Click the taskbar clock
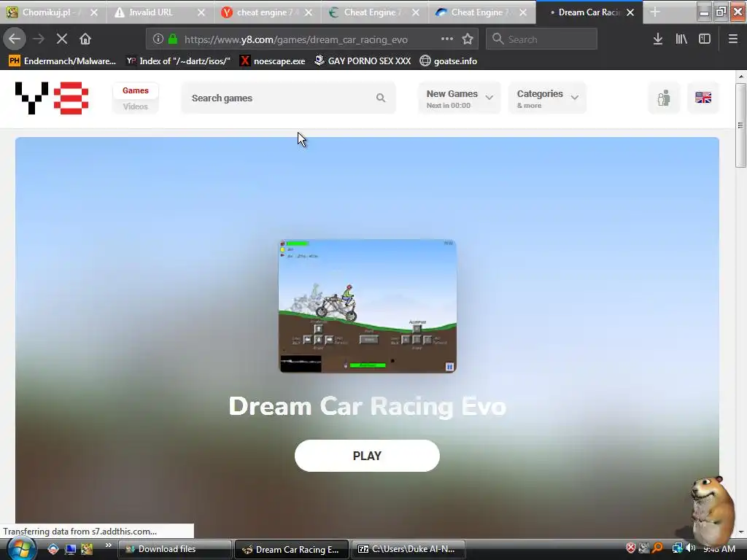Viewport: 747px width, 560px height. pos(719,549)
